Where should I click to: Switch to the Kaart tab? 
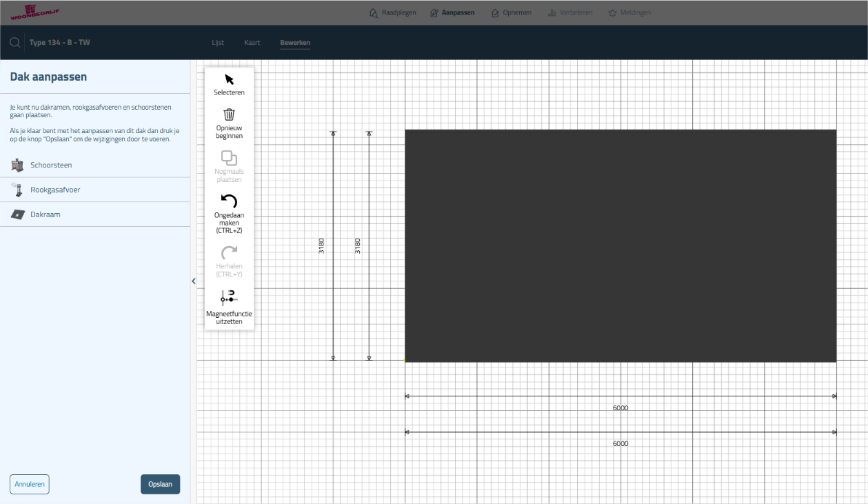click(x=252, y=43)
